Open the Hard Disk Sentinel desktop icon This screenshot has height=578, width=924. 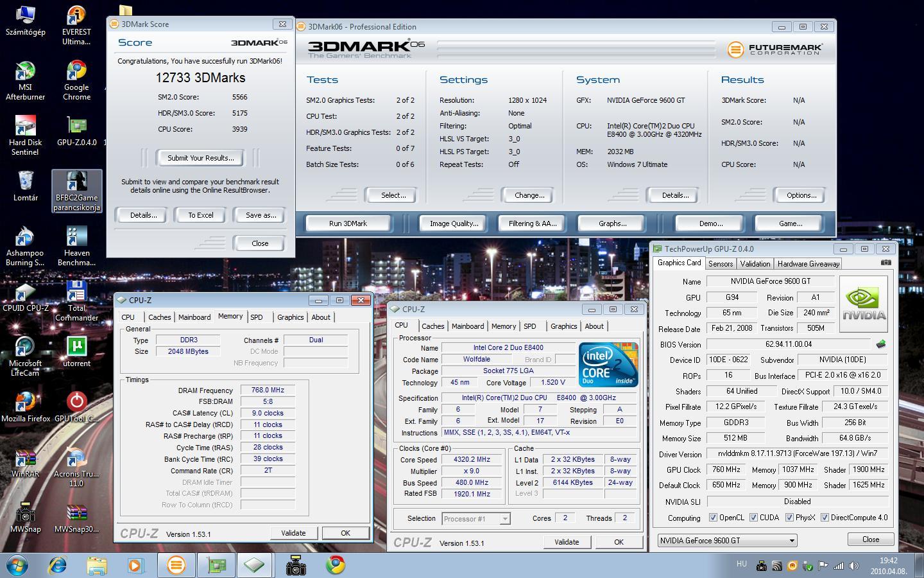tap(25, 136)
